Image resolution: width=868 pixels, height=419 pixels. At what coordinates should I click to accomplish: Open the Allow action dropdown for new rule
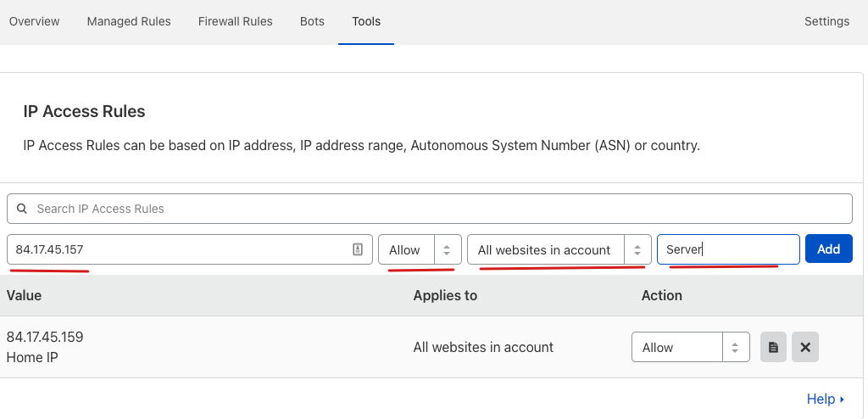point(420,249)
